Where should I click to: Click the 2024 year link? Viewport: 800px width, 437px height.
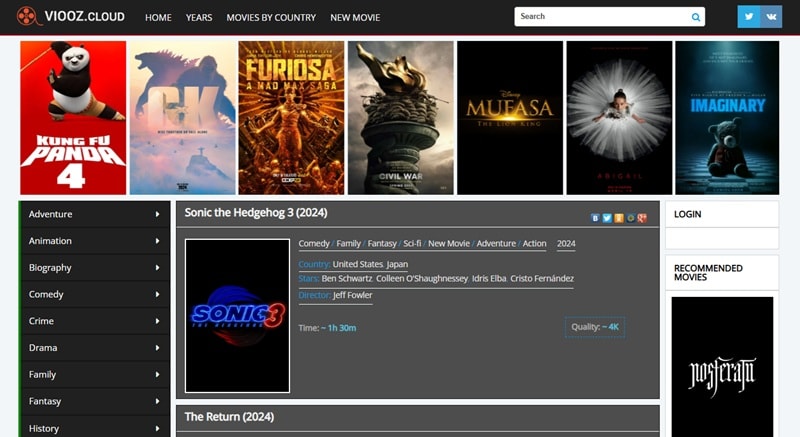tap(566, 244)
